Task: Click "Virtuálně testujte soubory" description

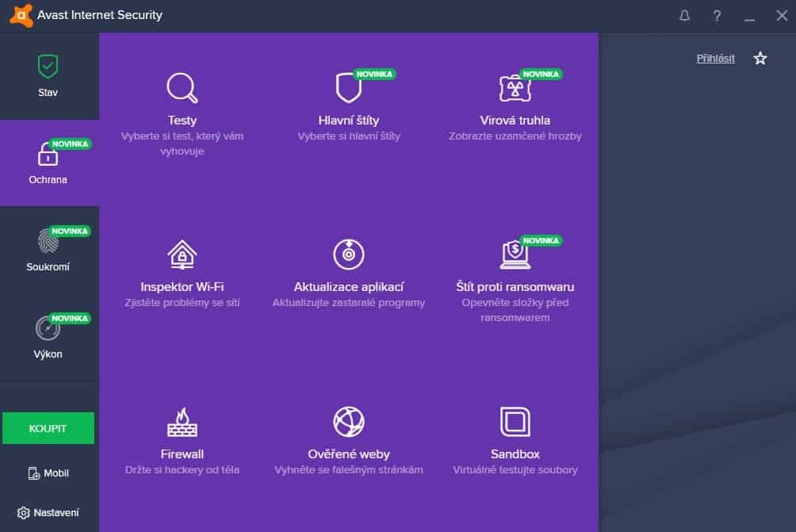Action: pos(515,469)
